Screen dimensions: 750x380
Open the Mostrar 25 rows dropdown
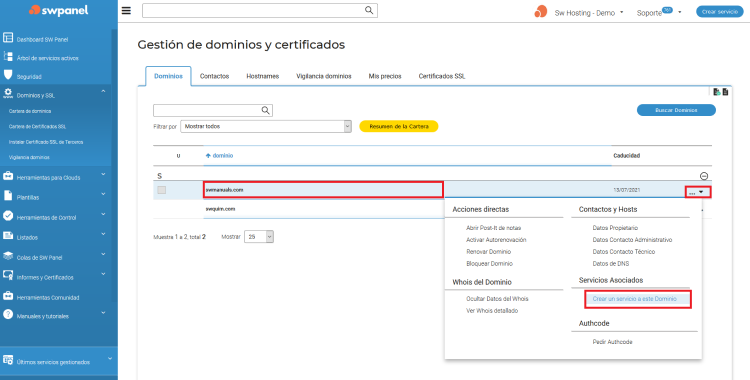259,236
